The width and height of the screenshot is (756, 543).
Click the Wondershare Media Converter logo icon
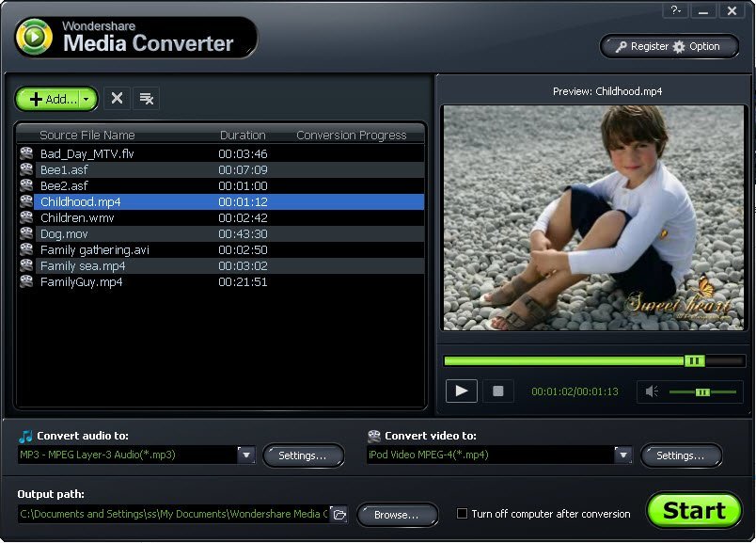pyautogui.click(x=35, y=37)
